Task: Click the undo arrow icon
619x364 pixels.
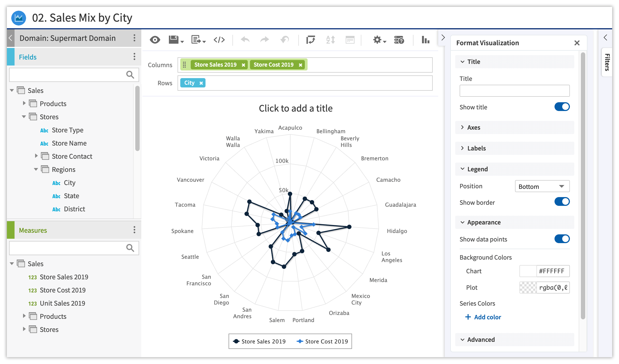Action: pos(245,40)
